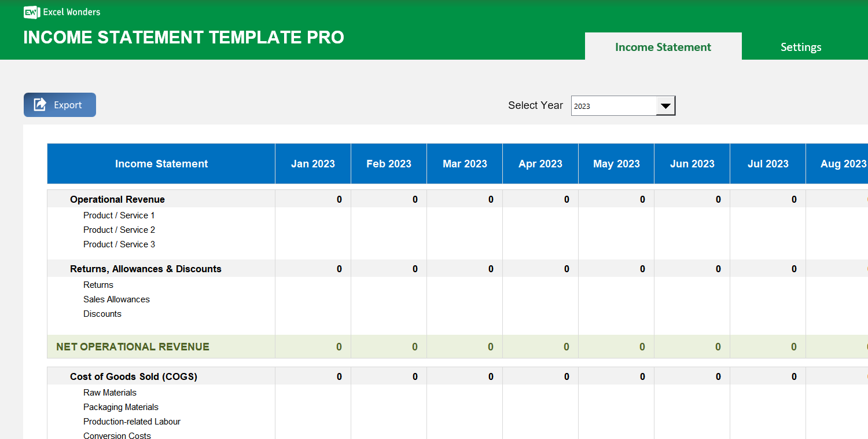
Task: Click the 2023 year combo box field
Action: (613, 105)
